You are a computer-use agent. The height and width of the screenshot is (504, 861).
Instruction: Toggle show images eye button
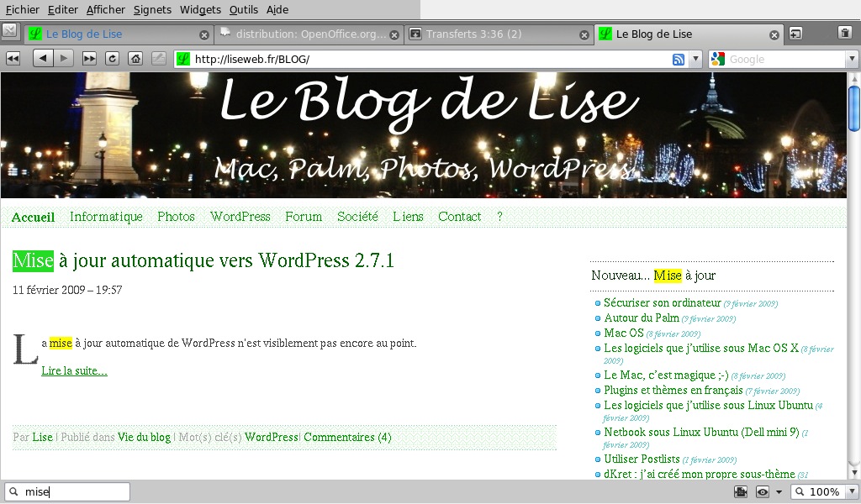(763, 492)
